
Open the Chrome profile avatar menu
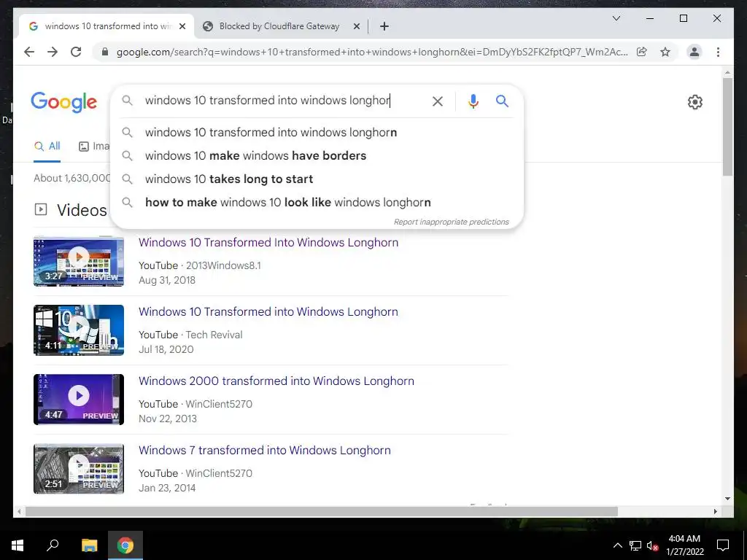694,52
